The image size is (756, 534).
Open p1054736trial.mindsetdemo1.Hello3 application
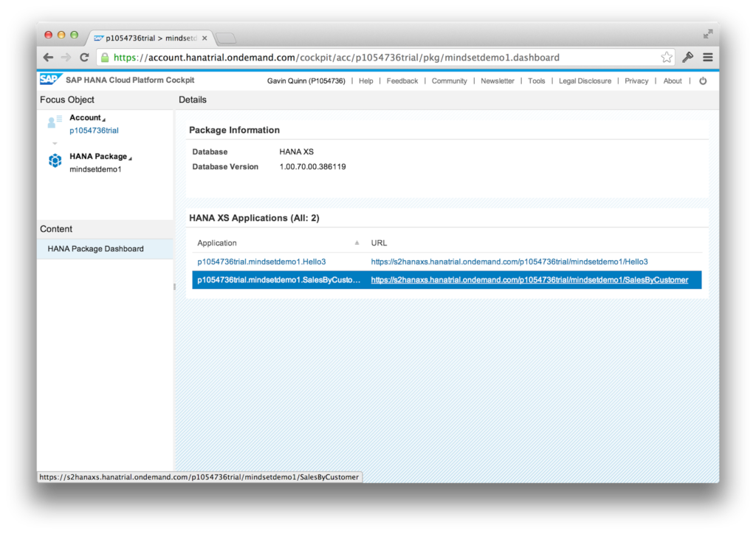tap(261, 261)
